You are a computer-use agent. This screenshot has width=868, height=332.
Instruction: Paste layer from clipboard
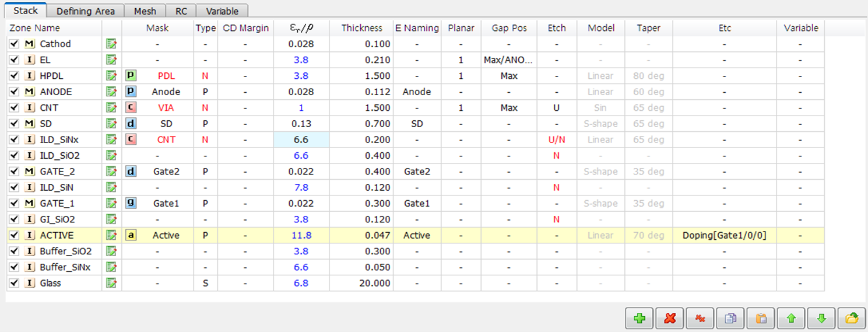click(761, 319)
